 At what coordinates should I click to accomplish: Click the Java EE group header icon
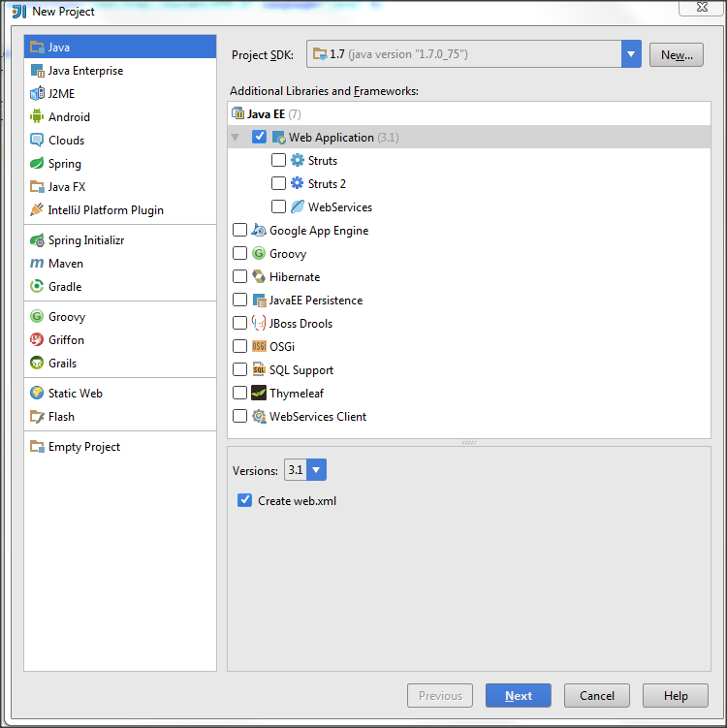pyautogui.click(x=237, y=113)
